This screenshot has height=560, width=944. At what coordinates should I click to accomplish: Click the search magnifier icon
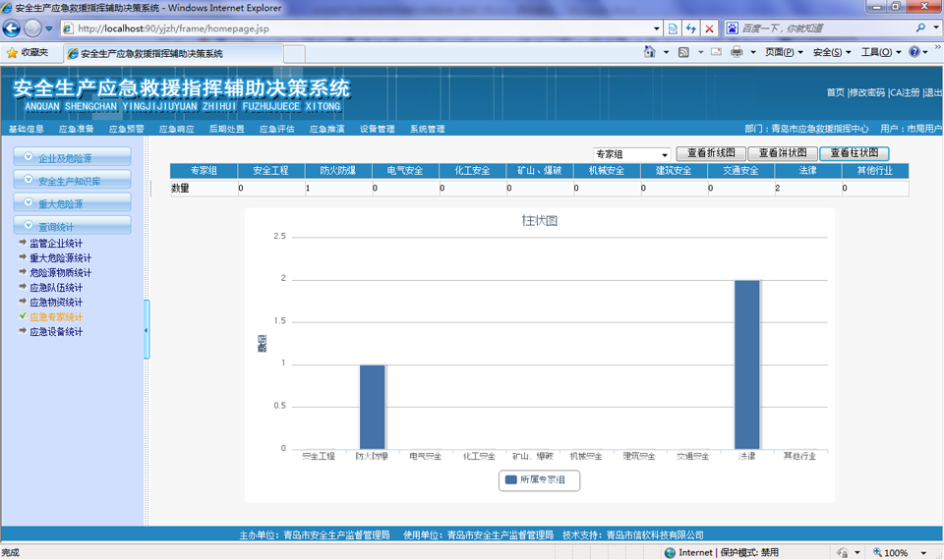(921, 28)
